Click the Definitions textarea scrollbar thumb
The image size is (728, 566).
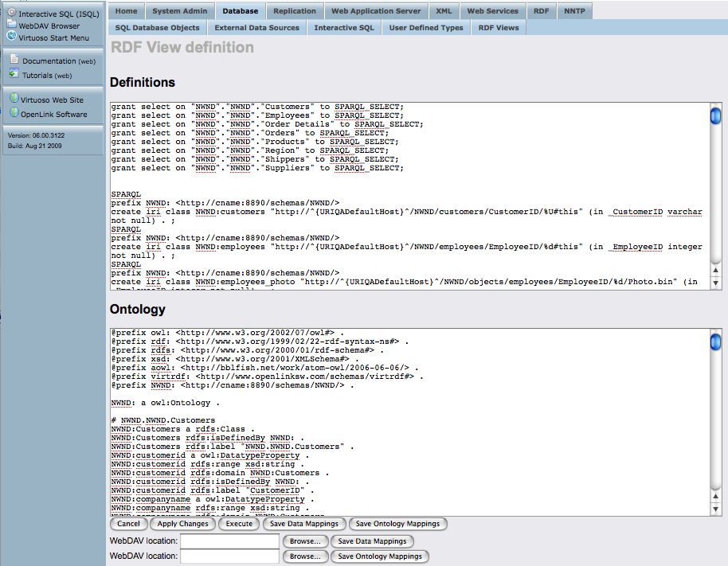(x=715, y=117)
